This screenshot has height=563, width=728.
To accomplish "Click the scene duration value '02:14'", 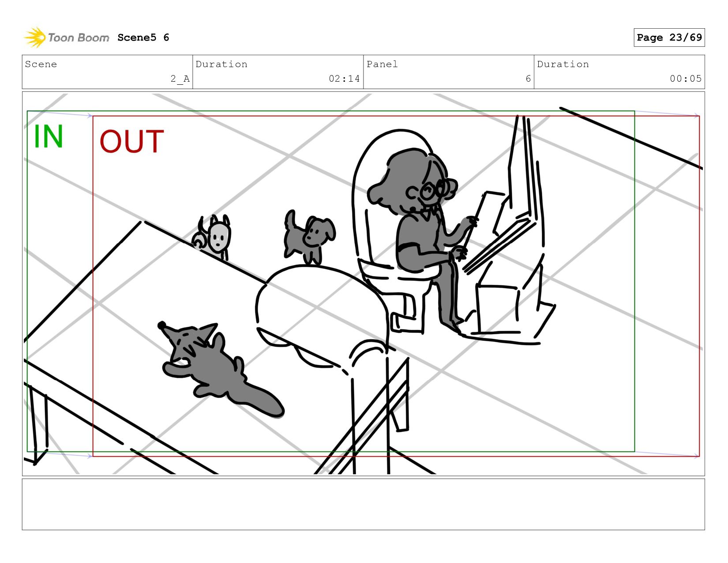I will pyautogui.click(x=344, y=79).
